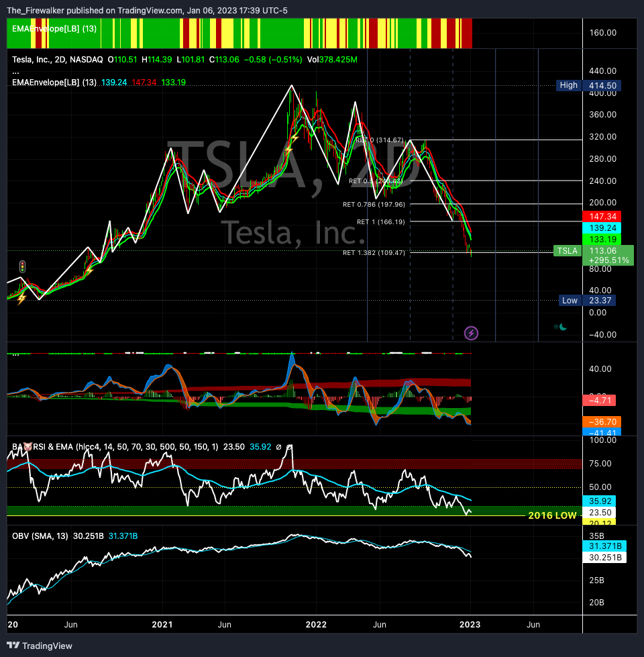Click the 2016 LOW yellow label
The image size is (644, 657).
(x=552, y=515)
